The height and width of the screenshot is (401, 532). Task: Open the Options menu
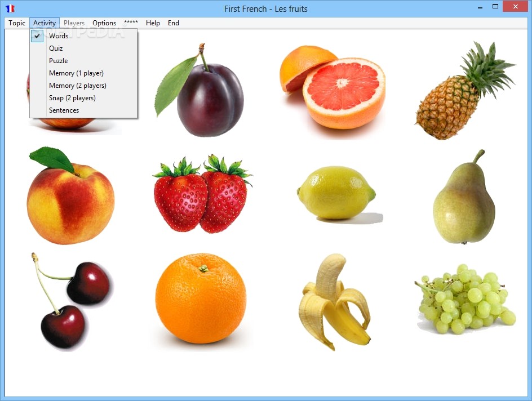[104, 23]
